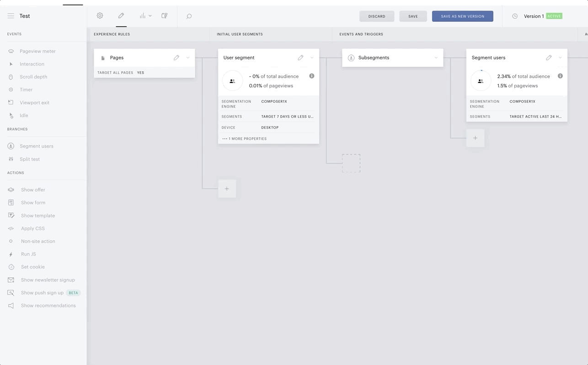Screen dimensions: 588x365
Task: Edit the User segment card pencil
Action: point(300,58)
